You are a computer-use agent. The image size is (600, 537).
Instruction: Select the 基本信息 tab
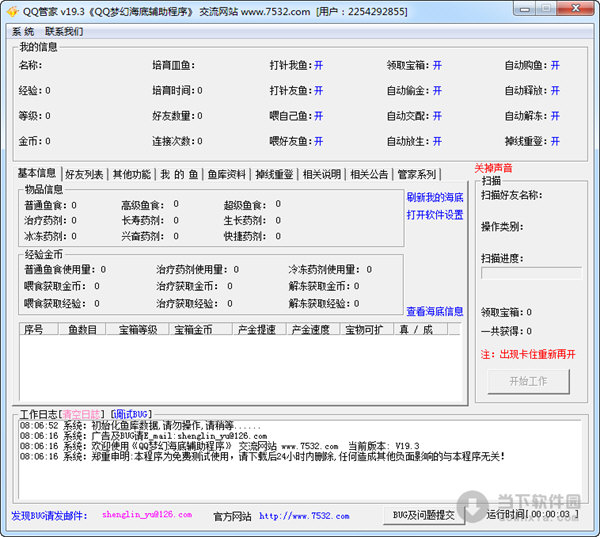(37, 173)
